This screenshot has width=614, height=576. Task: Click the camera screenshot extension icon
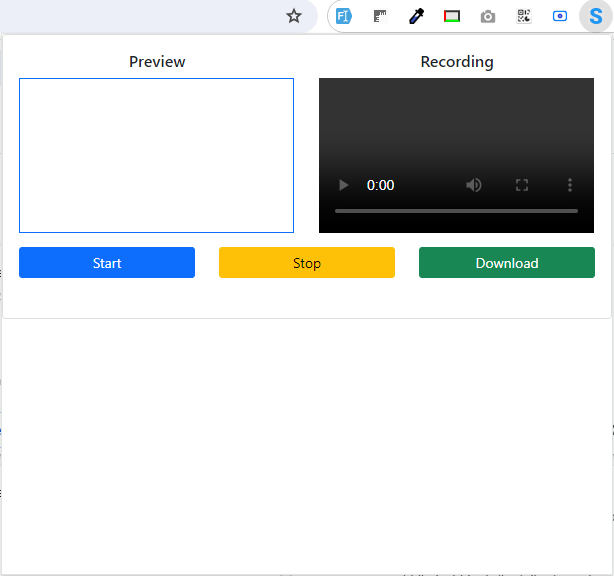(488, 16)
